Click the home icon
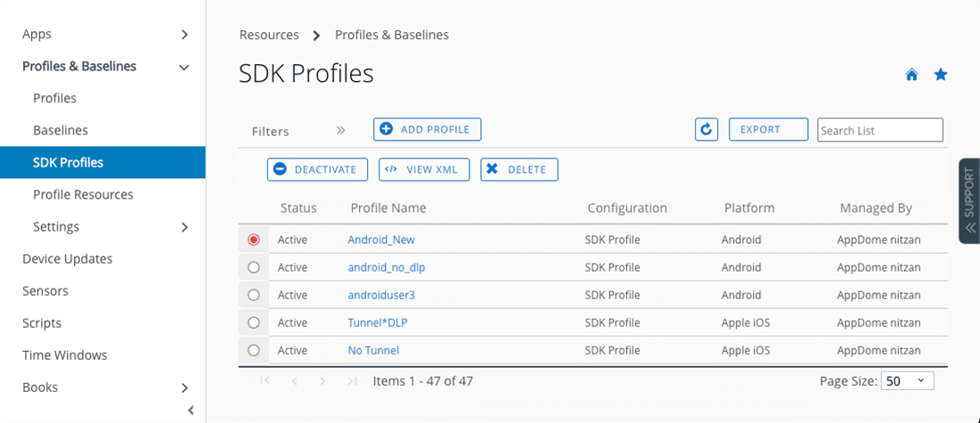 point(911,75)
